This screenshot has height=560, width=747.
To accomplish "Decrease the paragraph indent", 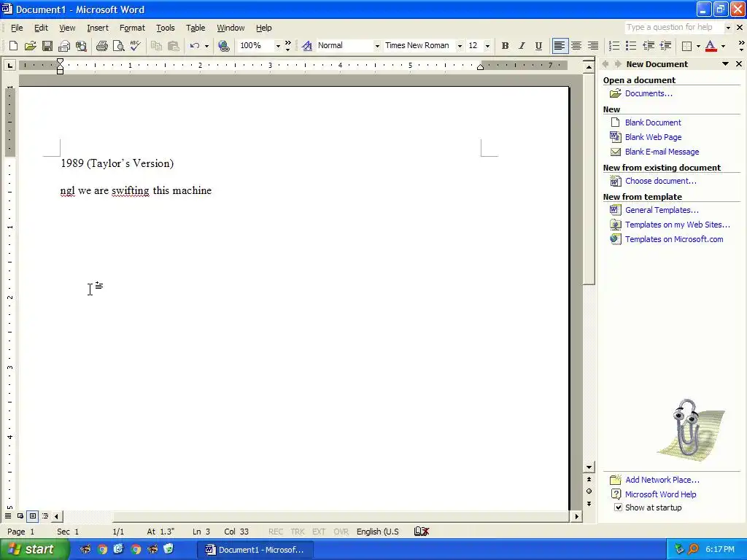I will pyautogui.click(x=649, y=46).
